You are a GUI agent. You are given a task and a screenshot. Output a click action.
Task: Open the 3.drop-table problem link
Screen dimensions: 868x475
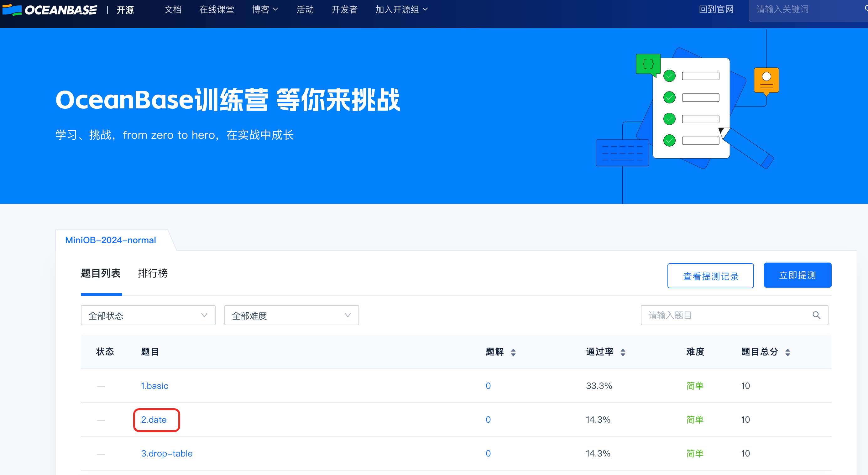(x=167, y=453)
